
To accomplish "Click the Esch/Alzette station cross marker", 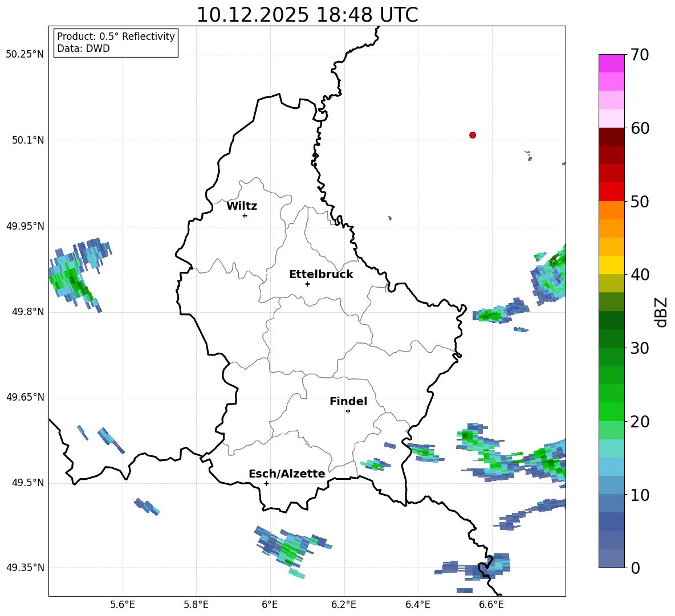I will (x=266, y=483).
